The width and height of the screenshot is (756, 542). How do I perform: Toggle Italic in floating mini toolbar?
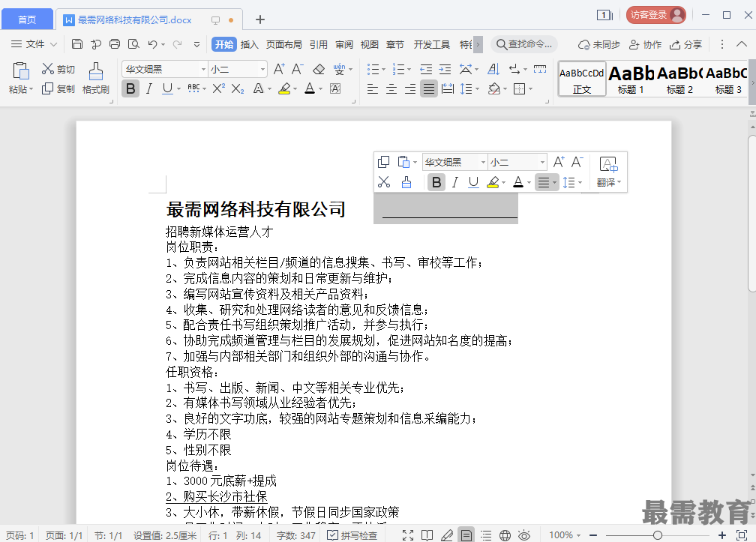(x=454, y=182)
